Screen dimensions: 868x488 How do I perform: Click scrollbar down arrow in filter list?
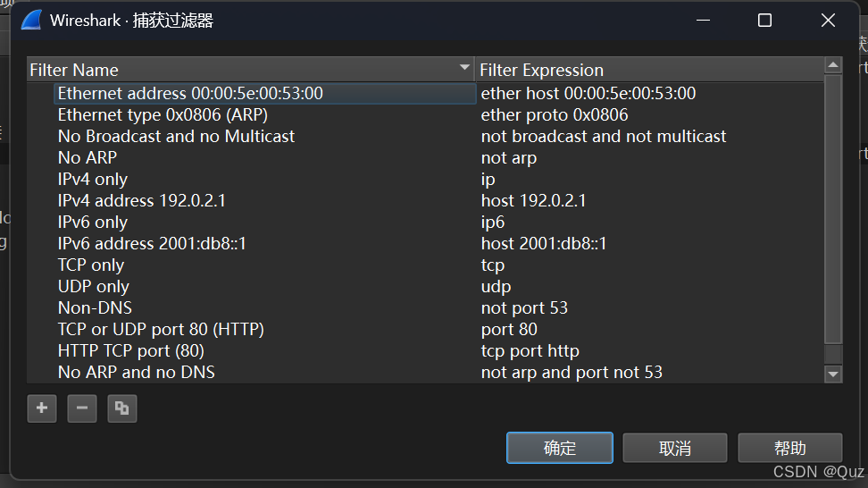833,374
